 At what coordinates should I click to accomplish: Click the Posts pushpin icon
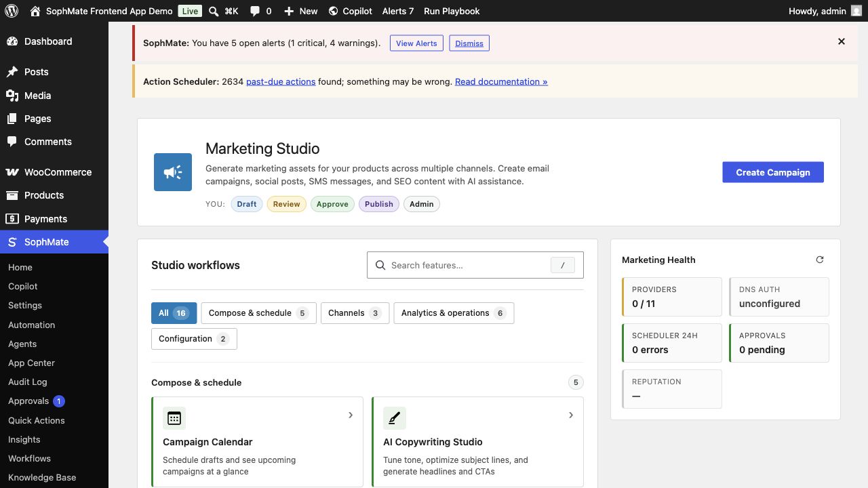coord(12,72)
